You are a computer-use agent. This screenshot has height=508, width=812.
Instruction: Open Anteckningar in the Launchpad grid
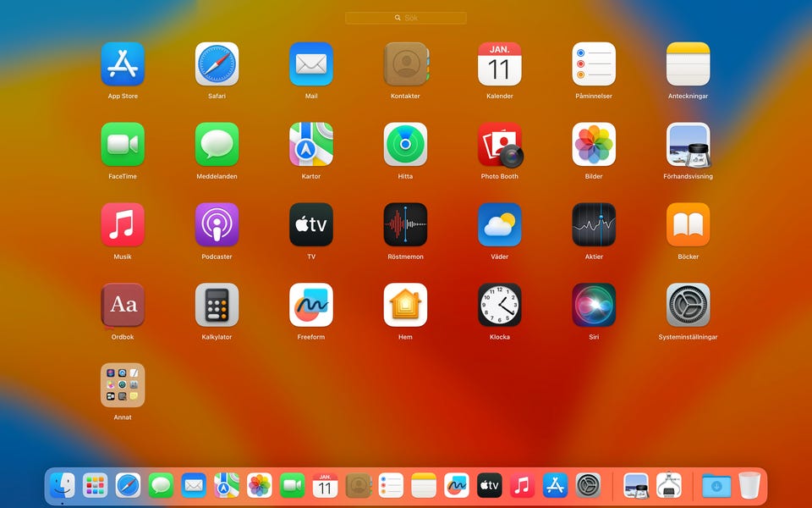pyautogui.click(x=689, y=63)
